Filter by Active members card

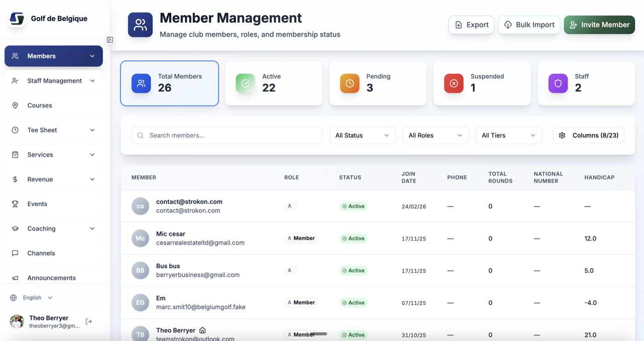(x=274, y=83)
